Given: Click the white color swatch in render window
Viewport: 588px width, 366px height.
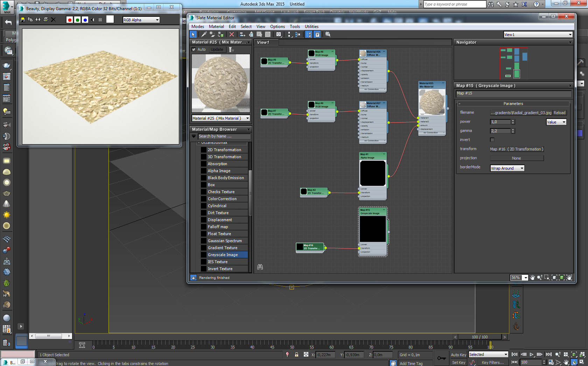Looking at the screenshot, I should point(110,20).
